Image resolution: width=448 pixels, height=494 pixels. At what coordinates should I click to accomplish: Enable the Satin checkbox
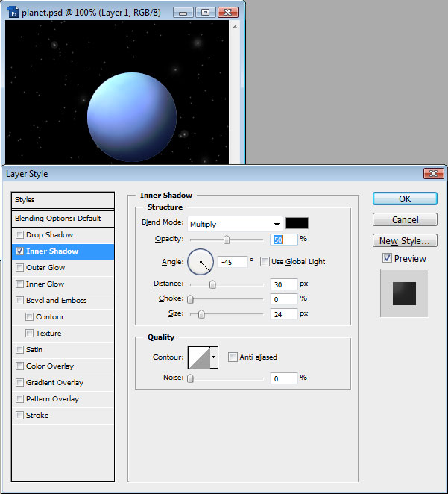click(19, 349)
